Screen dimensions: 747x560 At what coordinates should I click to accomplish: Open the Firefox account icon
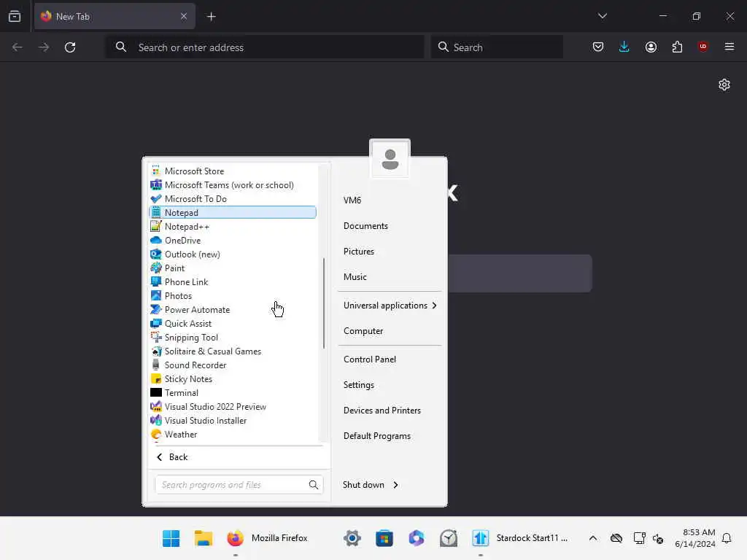651,47
